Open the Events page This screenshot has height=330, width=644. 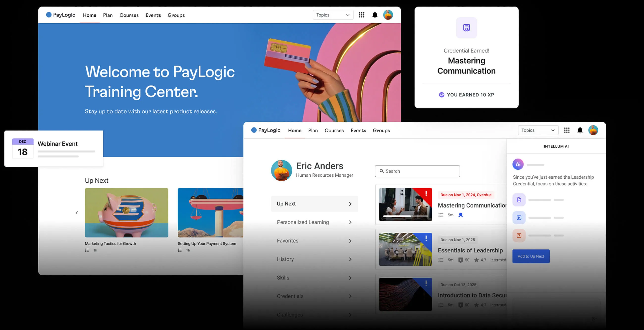(x=358, y=130)
